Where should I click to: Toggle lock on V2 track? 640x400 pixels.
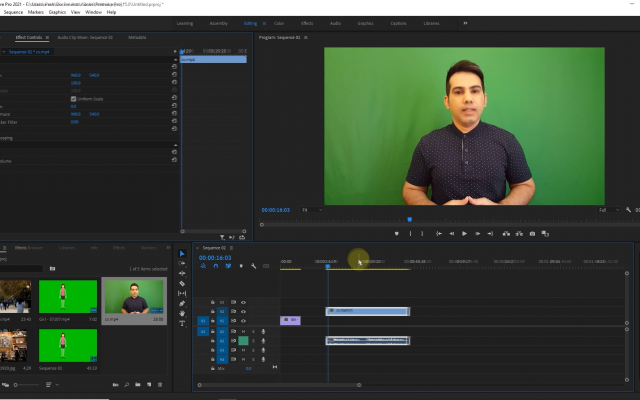pyautogui.click(x=213, y=311)
